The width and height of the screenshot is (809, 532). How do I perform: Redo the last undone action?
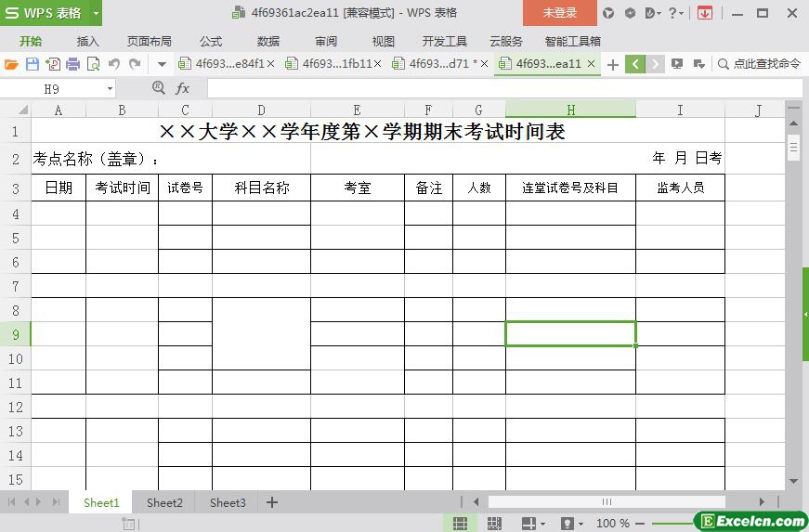[x=135, y=64]
